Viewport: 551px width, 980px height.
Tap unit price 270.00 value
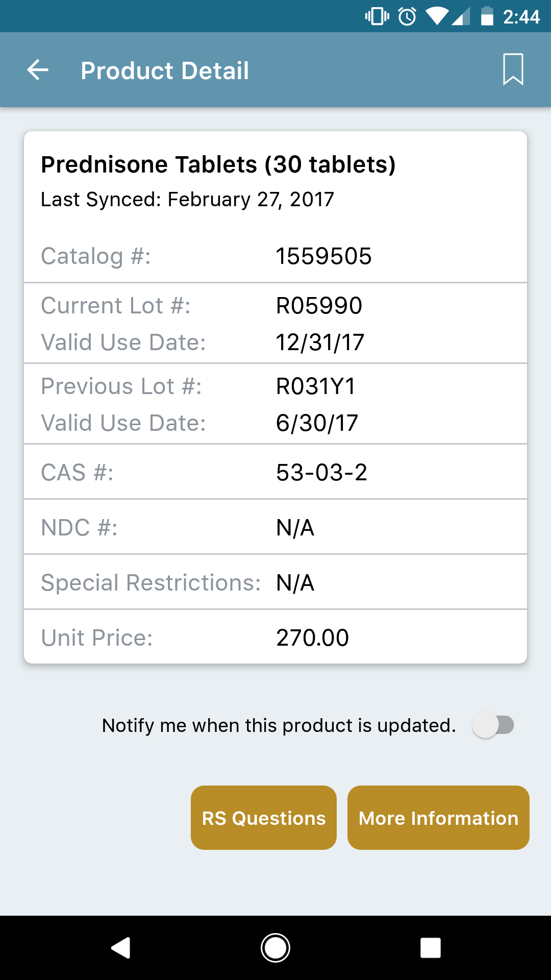click(312, 638)
